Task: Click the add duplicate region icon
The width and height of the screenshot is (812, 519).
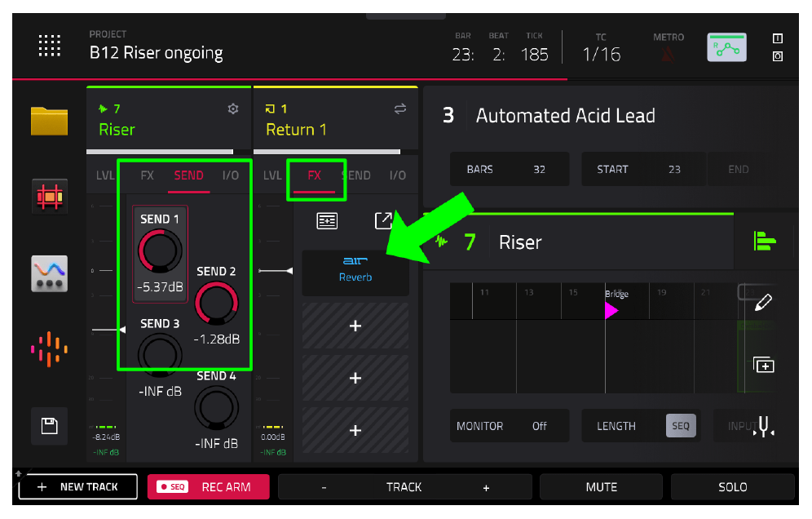Action: tap(763, 365)
